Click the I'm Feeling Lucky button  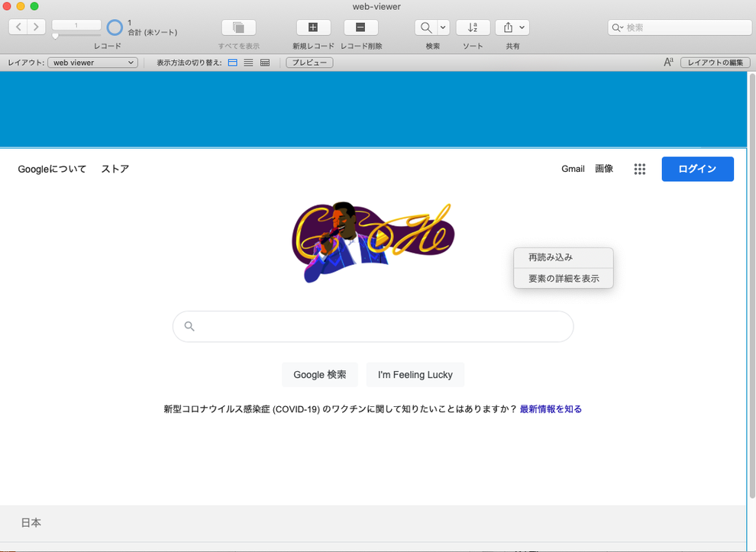click(x=415, y=375)
